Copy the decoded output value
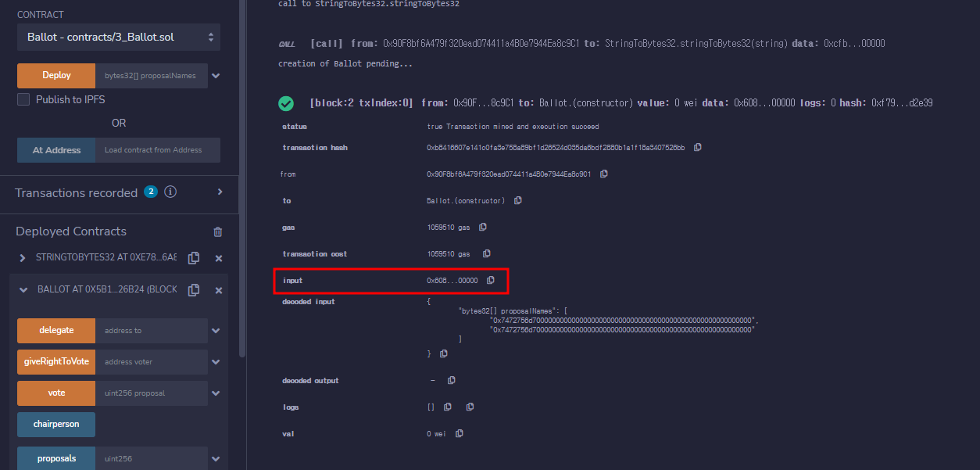 [452, 380]
